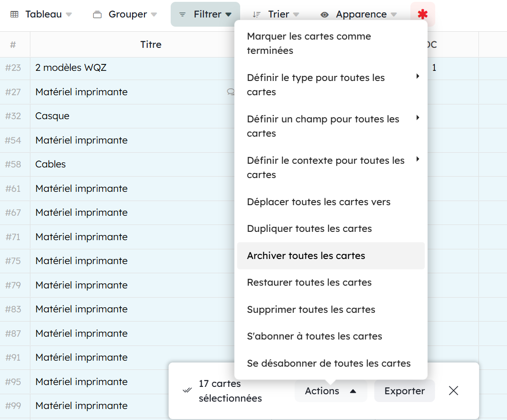
Task: Click the comment bubble icon on card #27
Action: click(230, 92)
